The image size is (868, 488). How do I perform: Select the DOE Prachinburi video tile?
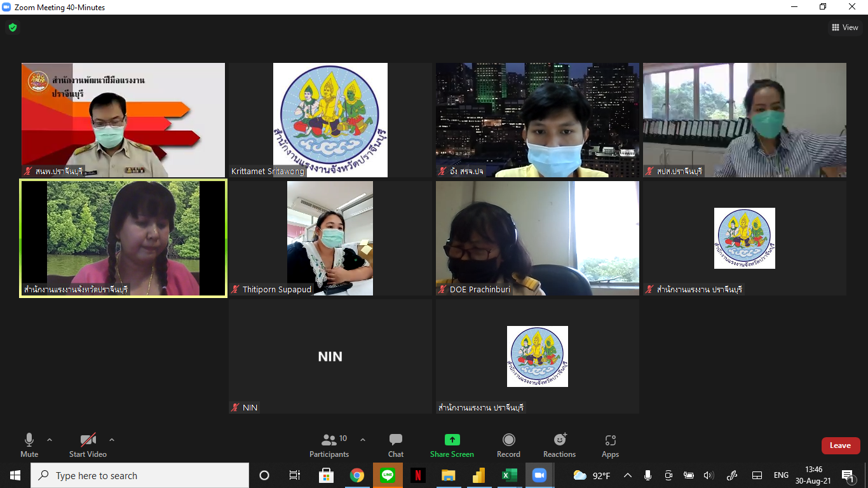click(x=537, y=238)
